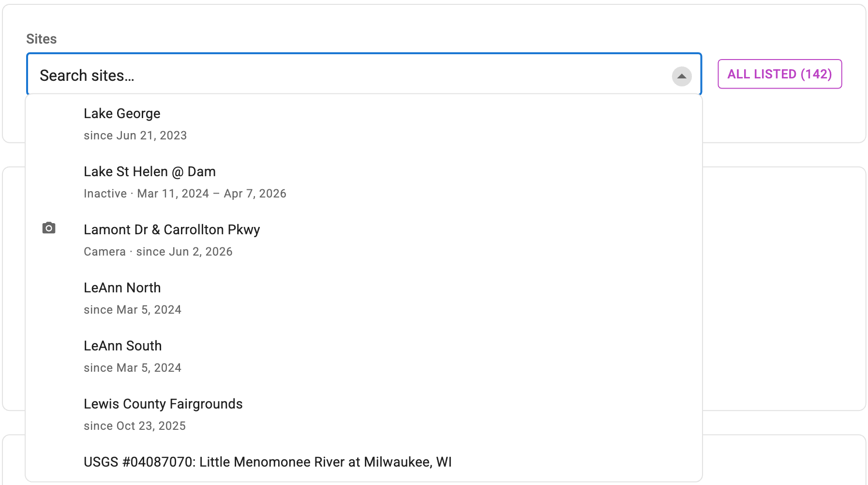Click 'since Oct 23, 2025' text

point(135,426)
